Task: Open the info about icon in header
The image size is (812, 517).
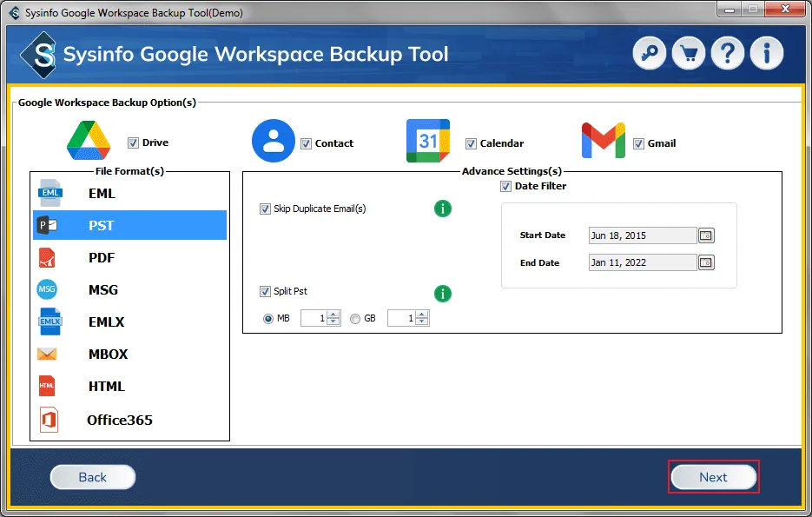Action: click(x=767, y=54)
